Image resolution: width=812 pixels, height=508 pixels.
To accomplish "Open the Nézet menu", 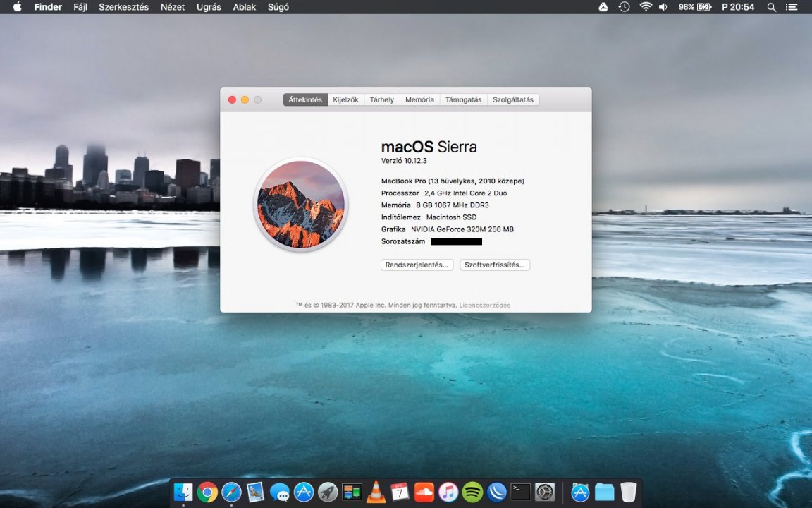I will (173, 7).
